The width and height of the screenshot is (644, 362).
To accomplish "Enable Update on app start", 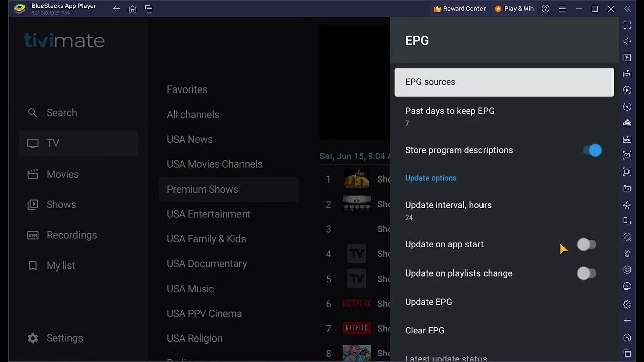I will [x=586, y=245].
